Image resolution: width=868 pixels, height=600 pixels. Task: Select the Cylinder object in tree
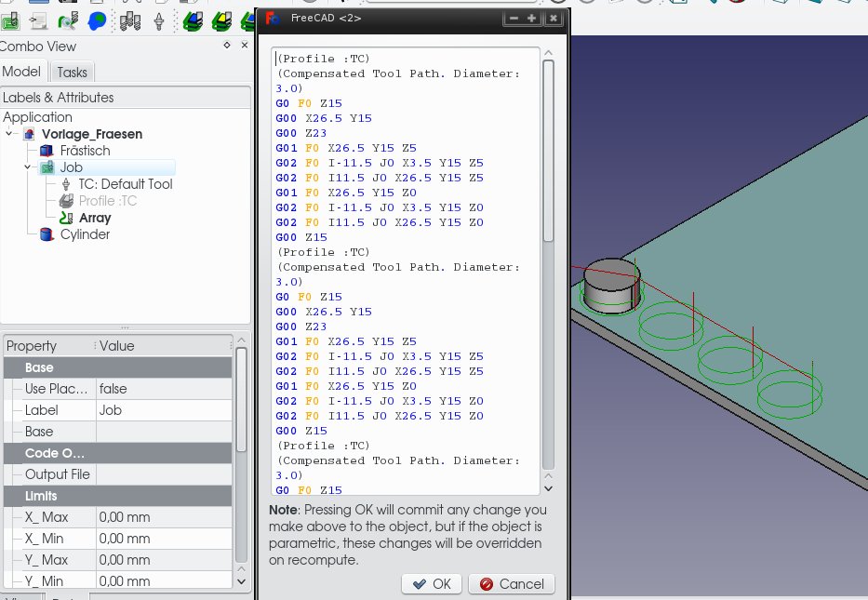click(x=85, y=234)
